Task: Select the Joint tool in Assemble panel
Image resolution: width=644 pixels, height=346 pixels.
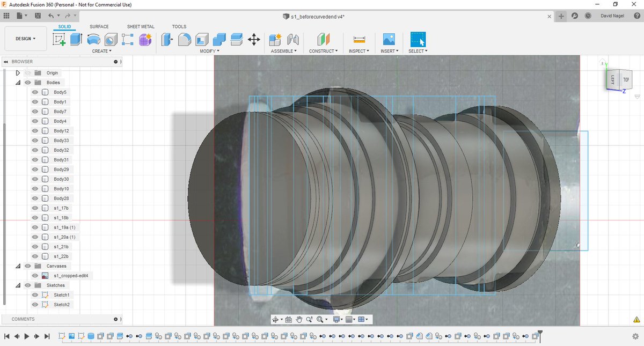Action: pos(294,40)
